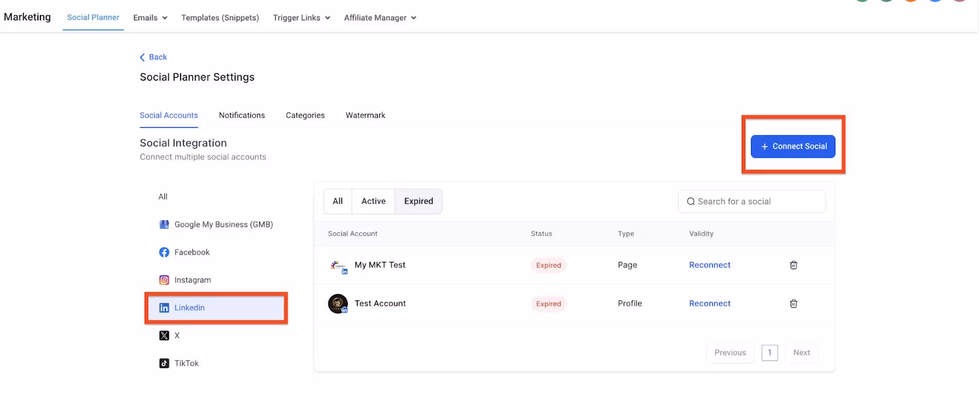Image resolution: width=980 pixels, height=416 pixels.
Task: Click the Profile type cell
Action: (x=630, y=303)
